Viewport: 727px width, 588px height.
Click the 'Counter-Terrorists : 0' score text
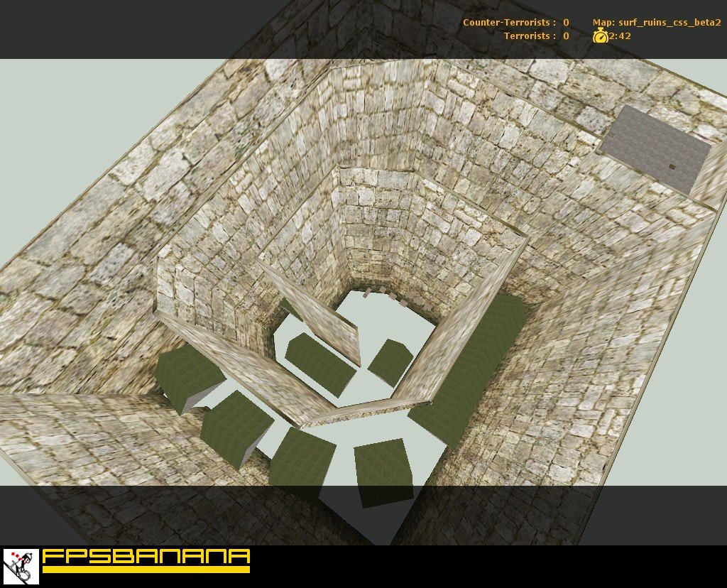point(515,22)
